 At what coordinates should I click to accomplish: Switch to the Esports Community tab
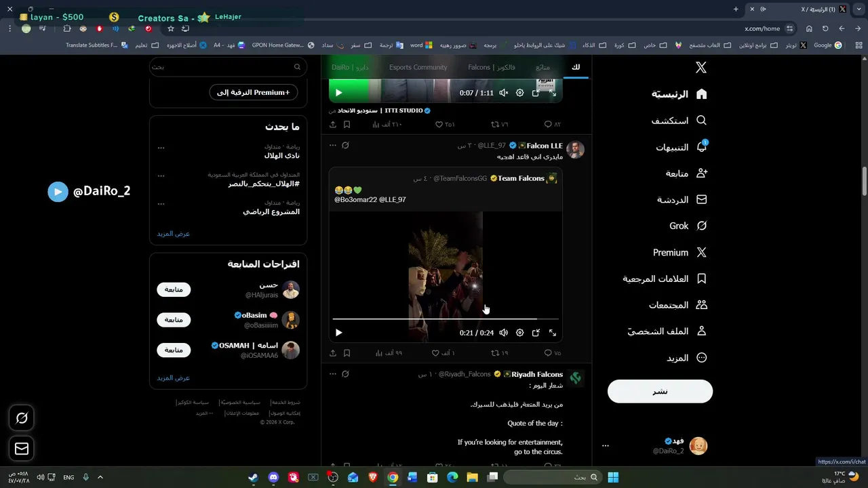[418, 67]
